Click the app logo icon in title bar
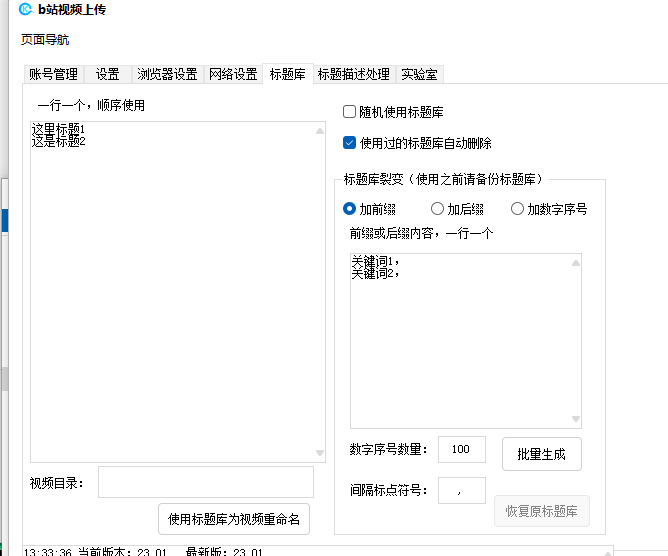 coord(26,9)
